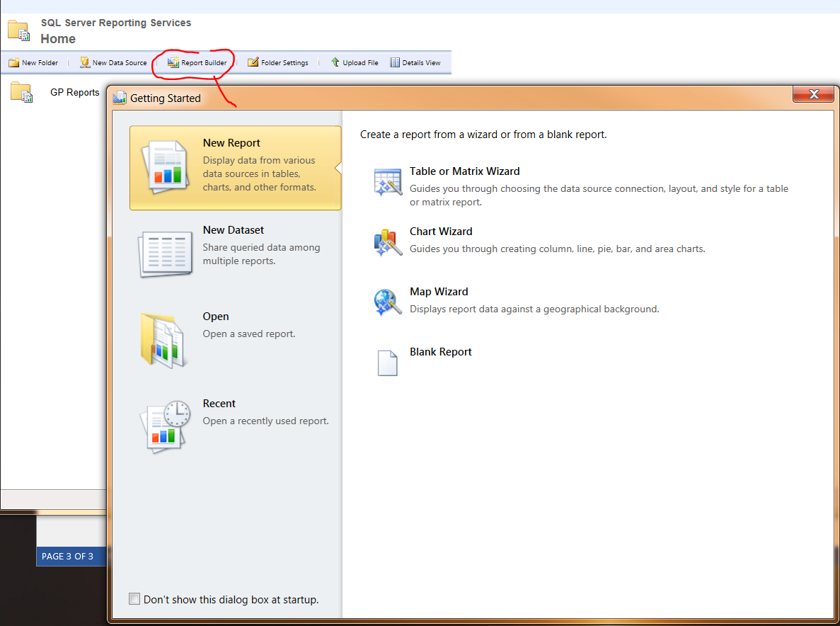Click the SQL Server Reporting Services title
The width and height of the screenshot is (840, 626).
pyautogui.click(x=116, y=23)
